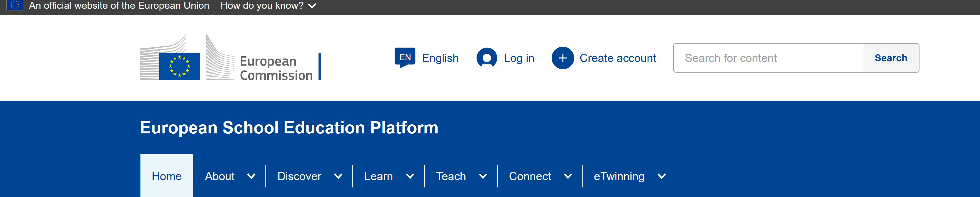
Task: Click the user avatar login icon
Action: [486, 58]
